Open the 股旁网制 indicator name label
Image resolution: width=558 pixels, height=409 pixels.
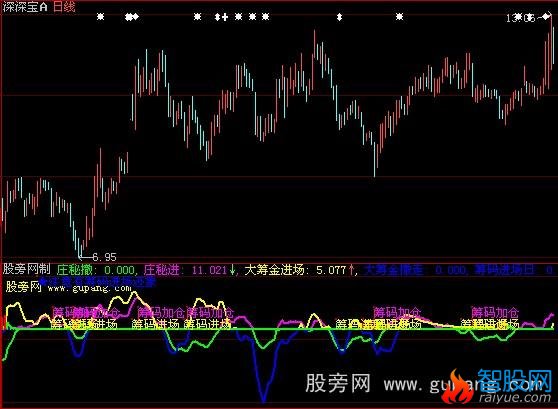coord(27,269)
